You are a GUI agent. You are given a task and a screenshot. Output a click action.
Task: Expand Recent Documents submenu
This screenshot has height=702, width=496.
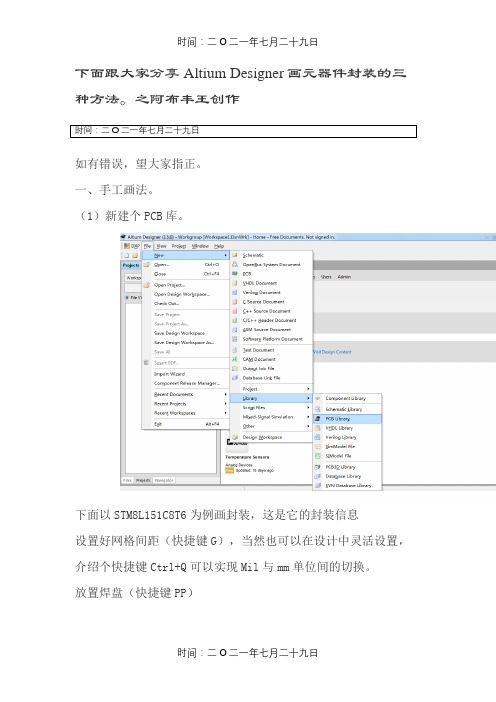pyautogui.click(x=186, y=394)
